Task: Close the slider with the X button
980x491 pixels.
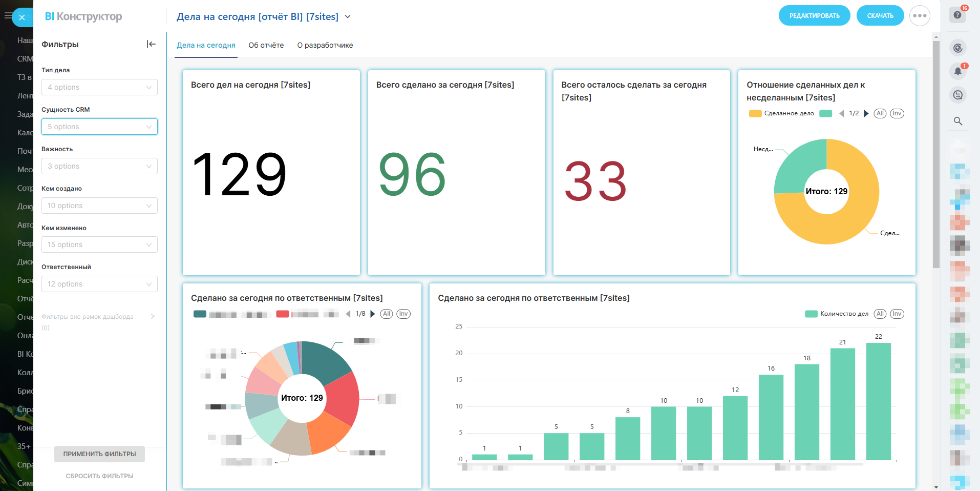Action: [22, 17]
